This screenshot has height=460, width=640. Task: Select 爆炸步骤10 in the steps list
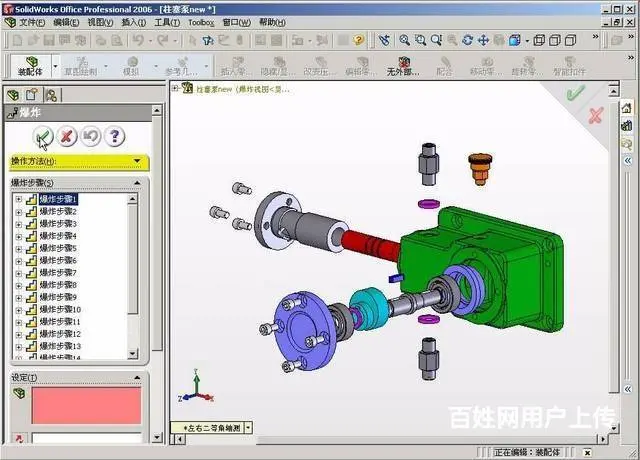coord(59,310)
